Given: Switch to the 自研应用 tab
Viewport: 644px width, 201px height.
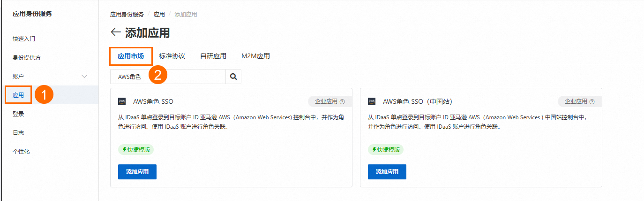Looking at the screenshot, I should (213, 56).
